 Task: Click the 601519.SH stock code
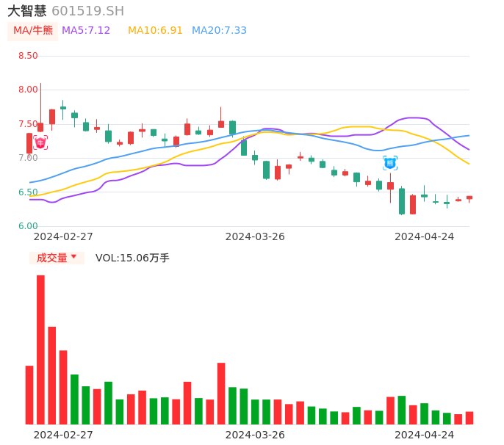(x=88, y=11)
